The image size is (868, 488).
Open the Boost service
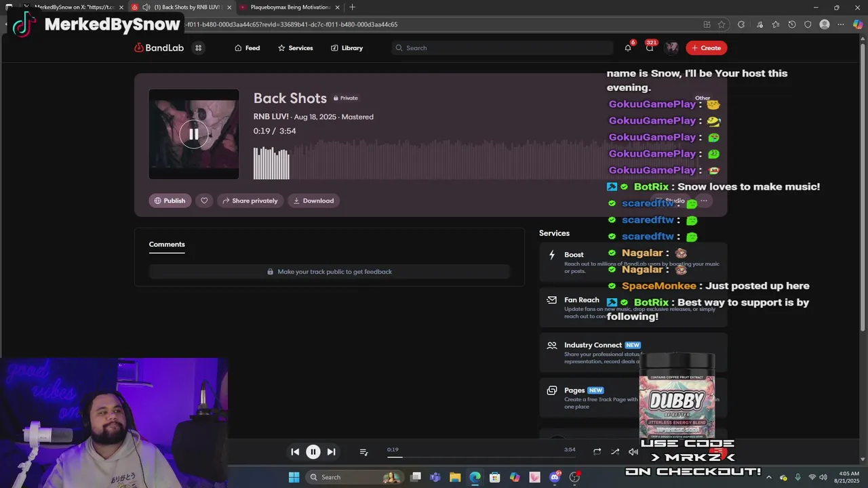[x=633, y=262]
